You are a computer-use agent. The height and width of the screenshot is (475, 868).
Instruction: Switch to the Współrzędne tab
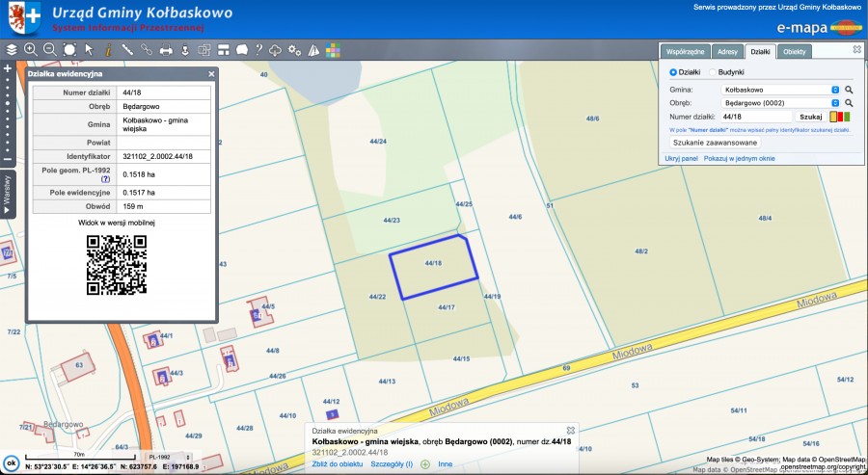[x=686, y=51]
